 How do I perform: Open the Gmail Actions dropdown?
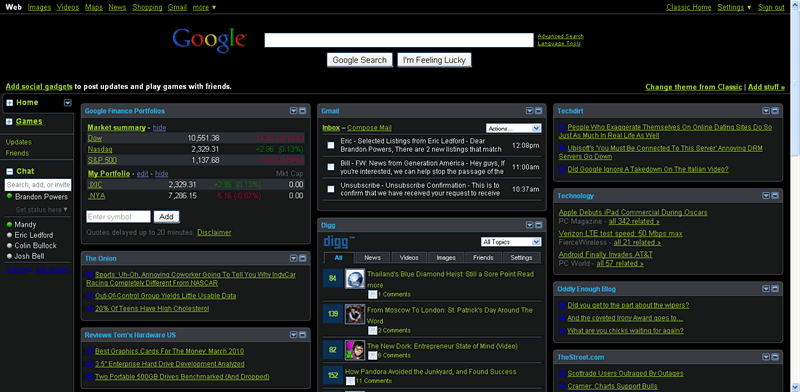point(513,129)
